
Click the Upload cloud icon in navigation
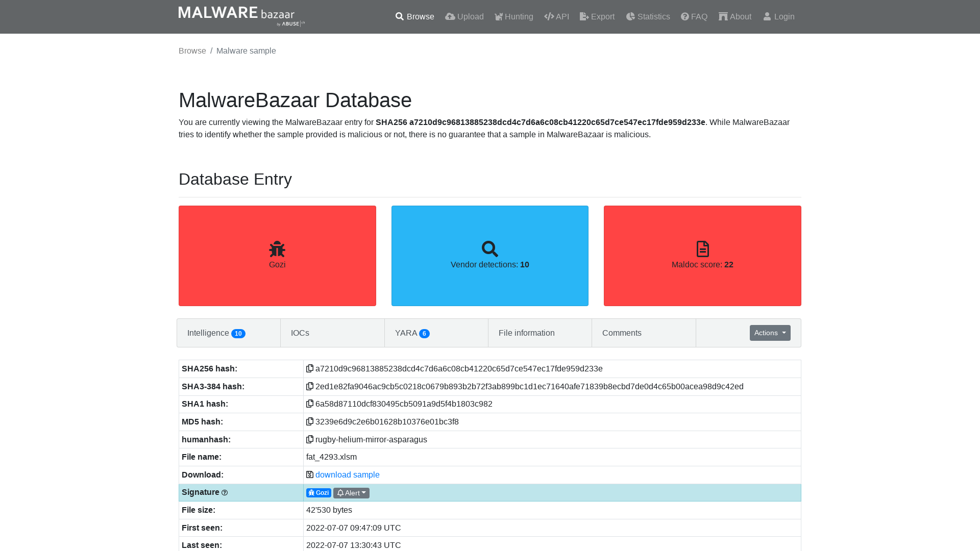450,16
